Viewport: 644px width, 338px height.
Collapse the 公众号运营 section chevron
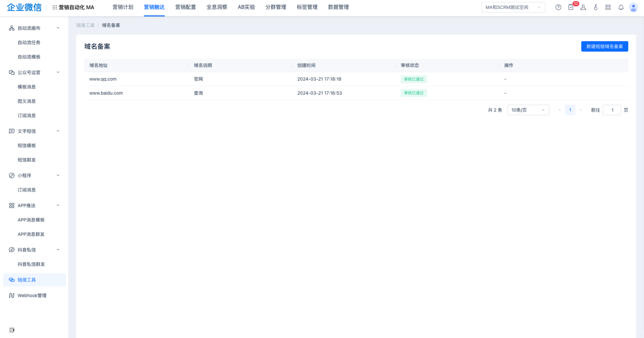pos(58,72)
